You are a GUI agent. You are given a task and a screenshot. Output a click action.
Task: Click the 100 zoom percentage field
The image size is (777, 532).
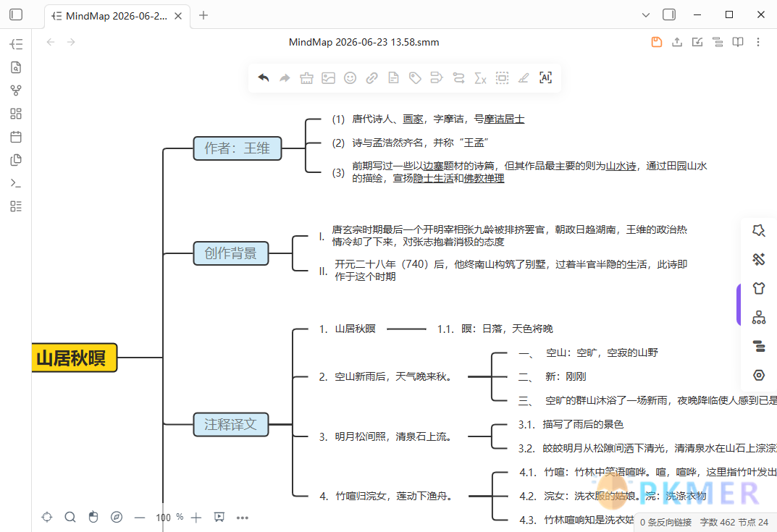[x=164, y=518]
